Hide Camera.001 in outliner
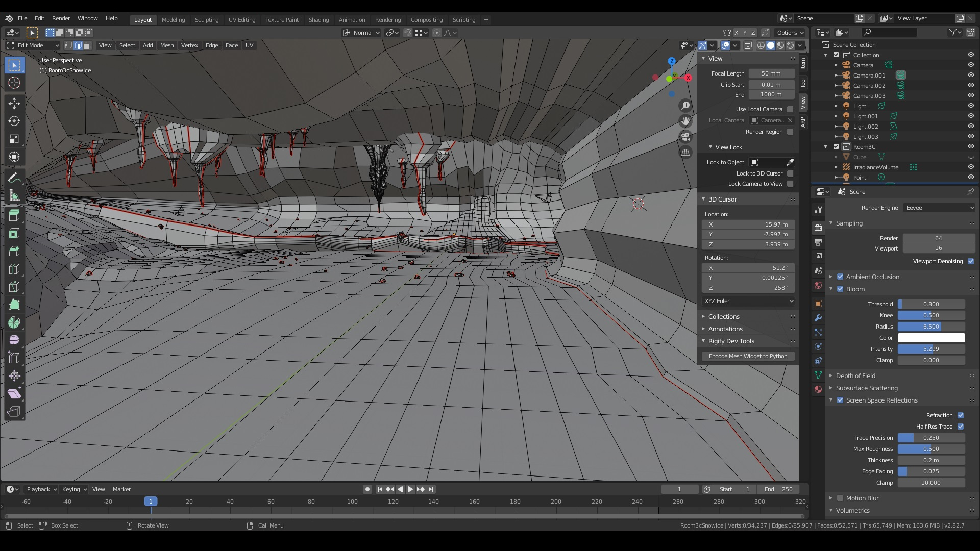 (x=971, y=75)
